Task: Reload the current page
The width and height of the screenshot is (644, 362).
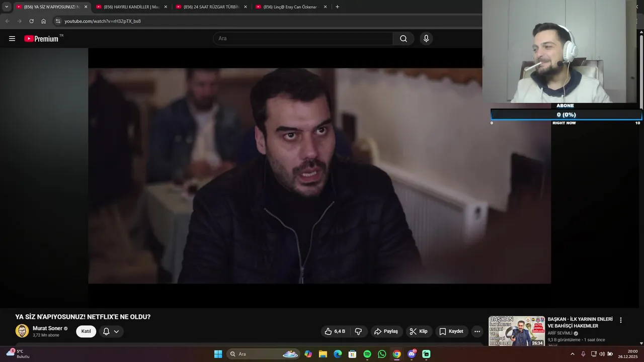Action: tap(31, 21)
